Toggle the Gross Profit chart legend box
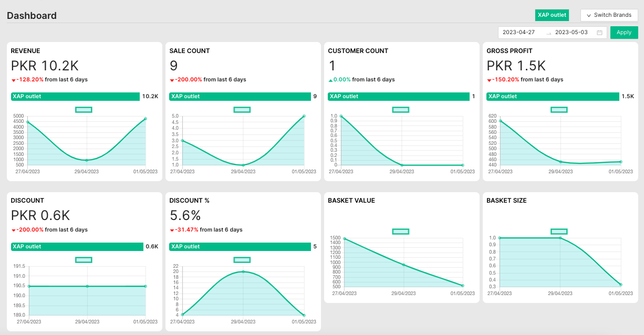The width and height of the screenshot is (644, 335). (x=559, y=110)
